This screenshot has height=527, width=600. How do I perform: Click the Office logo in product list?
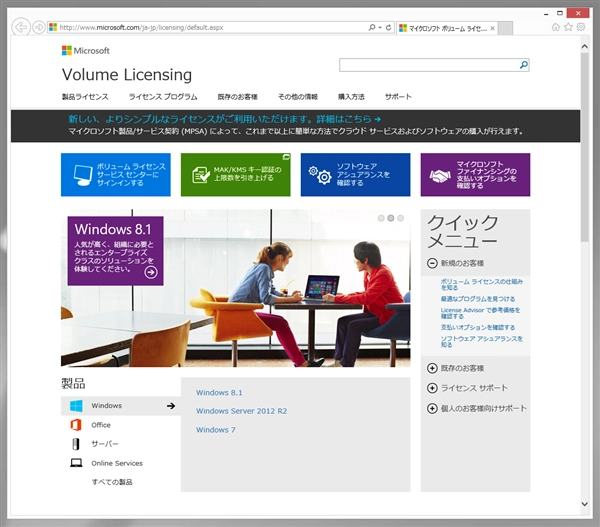[76, 425]
